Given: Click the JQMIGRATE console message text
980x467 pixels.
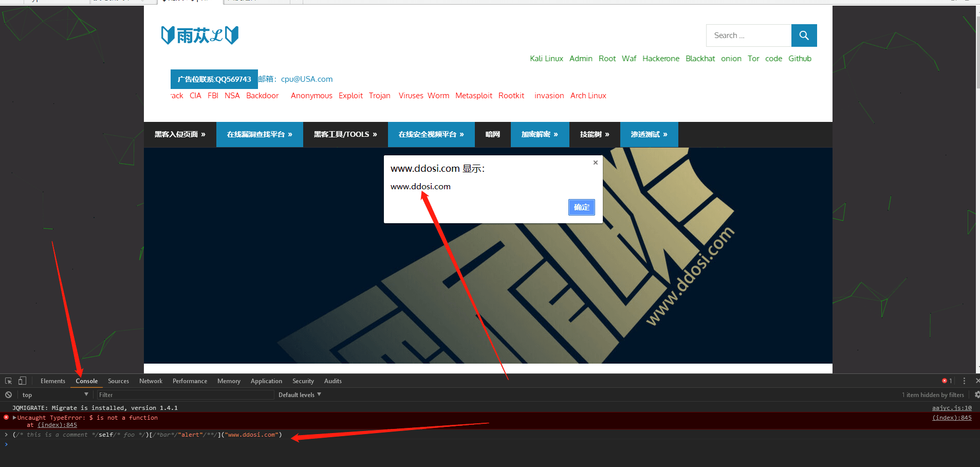Looking at the screenshot, I should point(95,408).
